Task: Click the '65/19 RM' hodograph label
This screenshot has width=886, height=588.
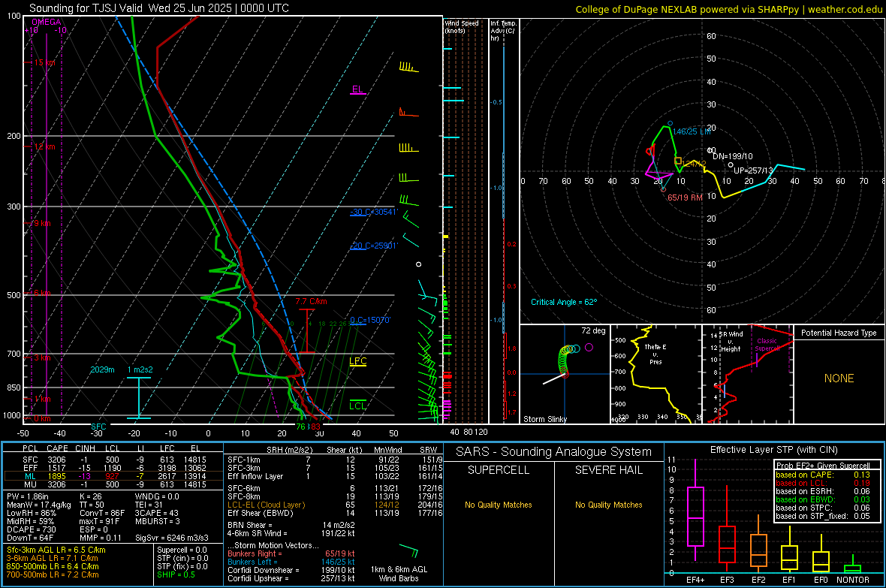Action: pyautogui.click(x=685, y=198)
